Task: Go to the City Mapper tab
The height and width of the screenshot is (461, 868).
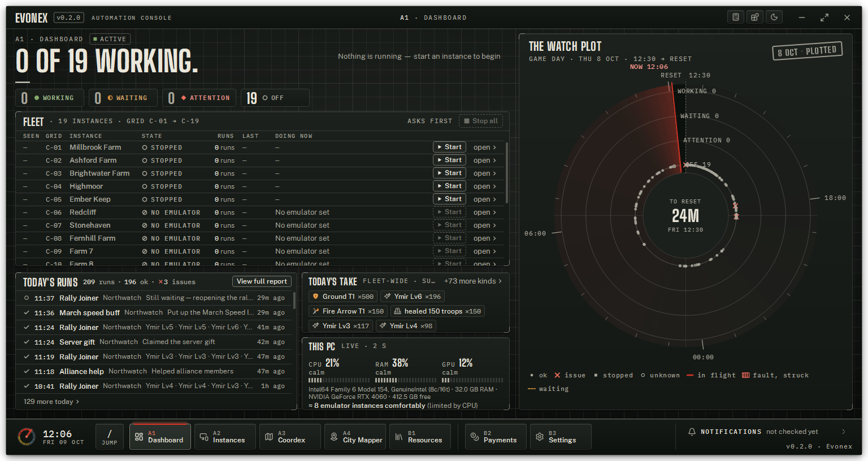Action: point(355,437)
